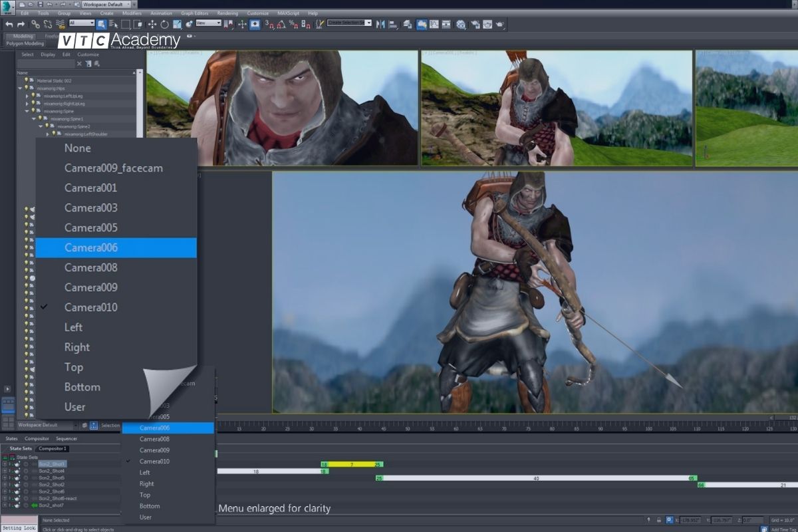Select the Select and Move tool
This screenshot has height=532, width=798.
152,25
